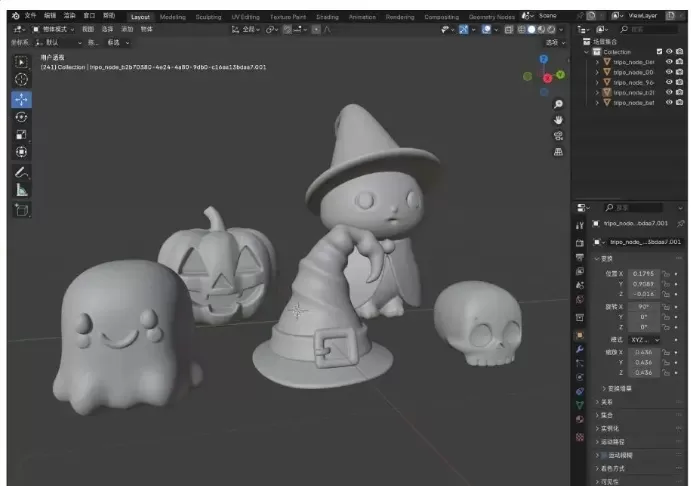691x486 pixels.
Task: Activate the Rotate tool
Action: [x=22, y=117]
